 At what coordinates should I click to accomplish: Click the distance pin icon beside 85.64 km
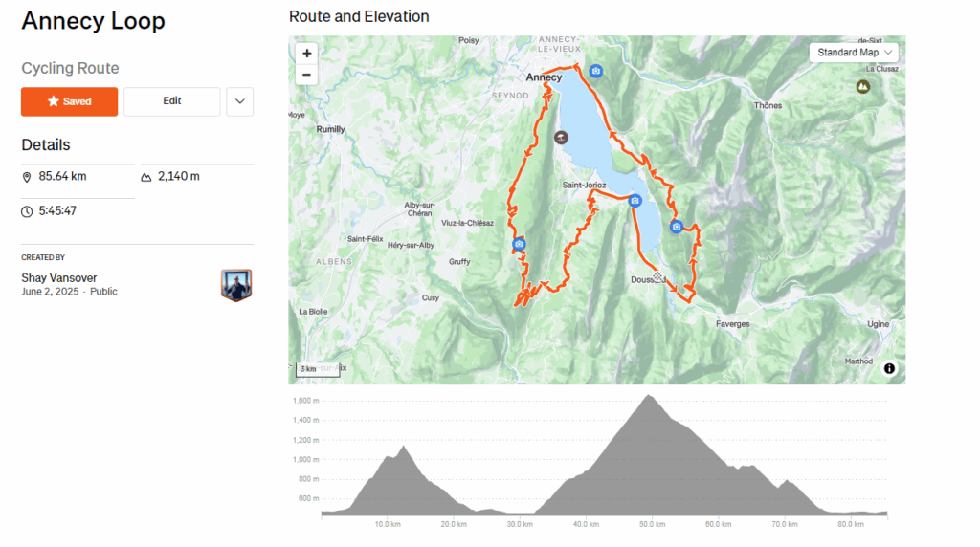coord(27,177)
